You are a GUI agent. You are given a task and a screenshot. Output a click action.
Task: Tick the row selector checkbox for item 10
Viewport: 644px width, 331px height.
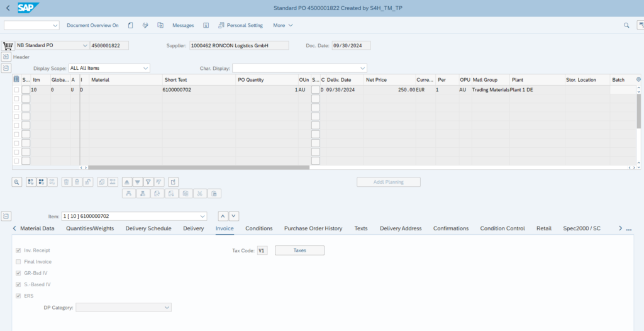(x=16, y=89)
